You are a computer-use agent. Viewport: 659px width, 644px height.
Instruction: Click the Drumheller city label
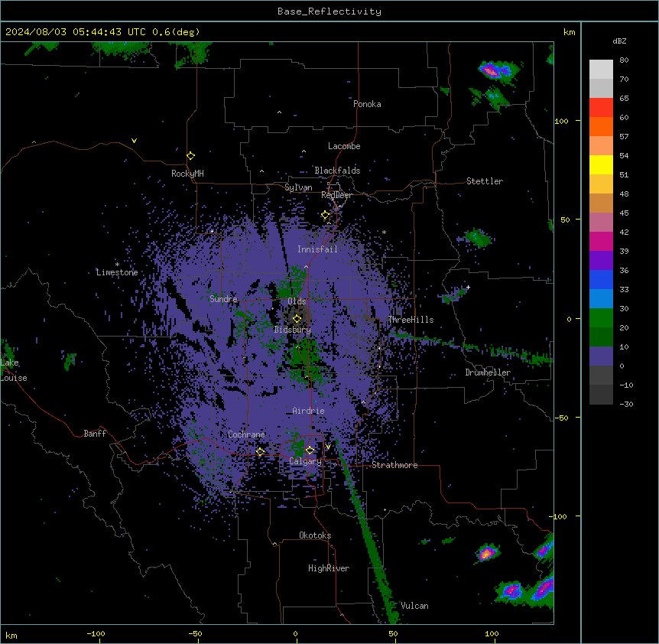point(488,373)
